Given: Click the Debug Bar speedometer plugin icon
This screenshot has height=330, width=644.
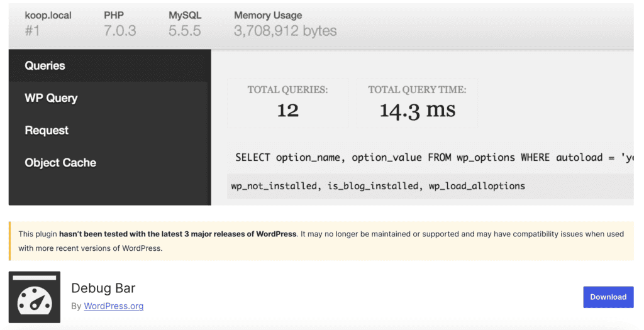Looking at the screenshot, I should [x=35, y=297].
